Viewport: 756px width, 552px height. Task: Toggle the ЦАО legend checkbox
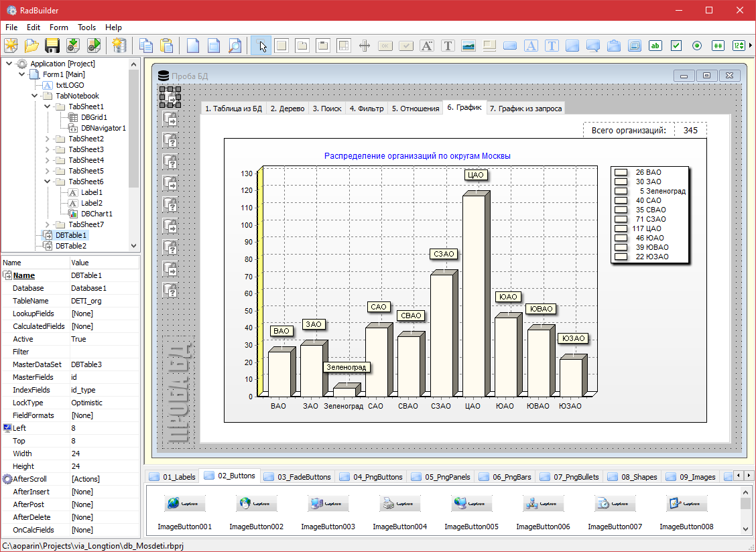coord(621,228)
